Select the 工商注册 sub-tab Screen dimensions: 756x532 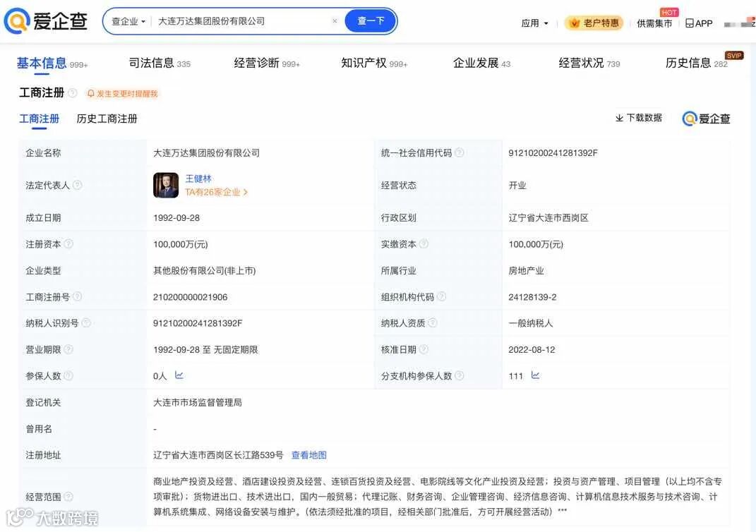[x=39, y=119]
